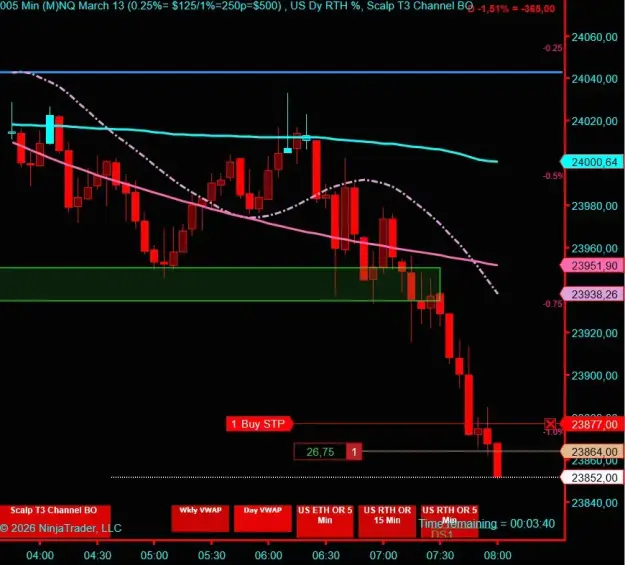Viewport: 625px width, 565px height.
Task: Click the 04:00 time axis label
Action: click(40, 555)
